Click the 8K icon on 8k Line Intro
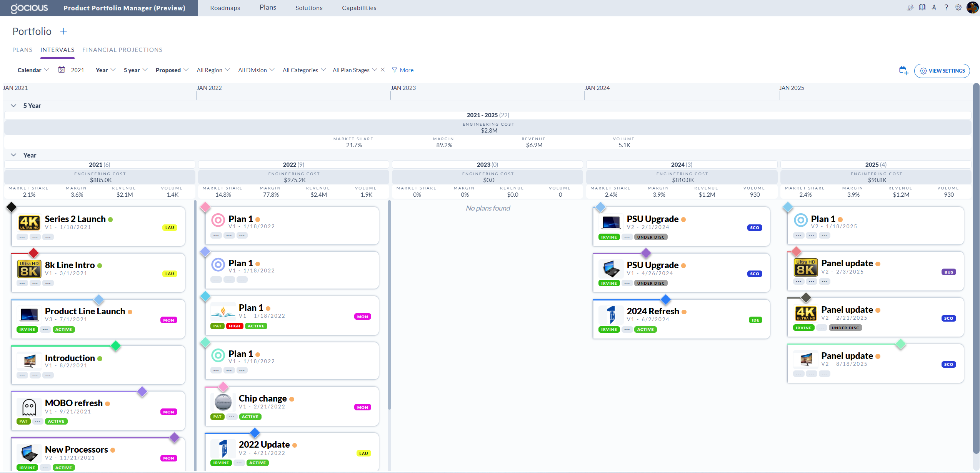The image size is (980, 473). 29,269
